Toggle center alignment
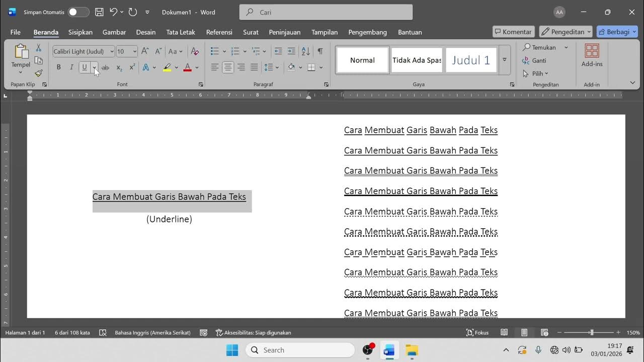 (x=228, y=67)
